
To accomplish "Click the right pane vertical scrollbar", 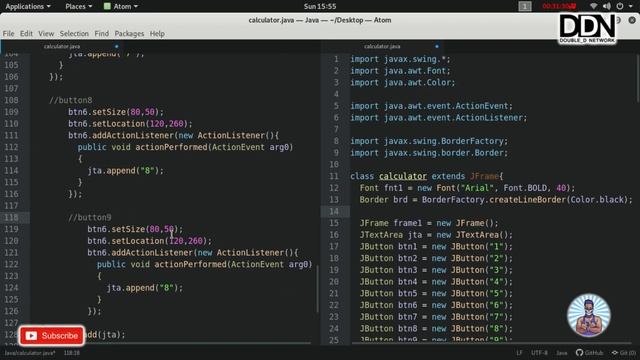I will click(x=637, y=78).
